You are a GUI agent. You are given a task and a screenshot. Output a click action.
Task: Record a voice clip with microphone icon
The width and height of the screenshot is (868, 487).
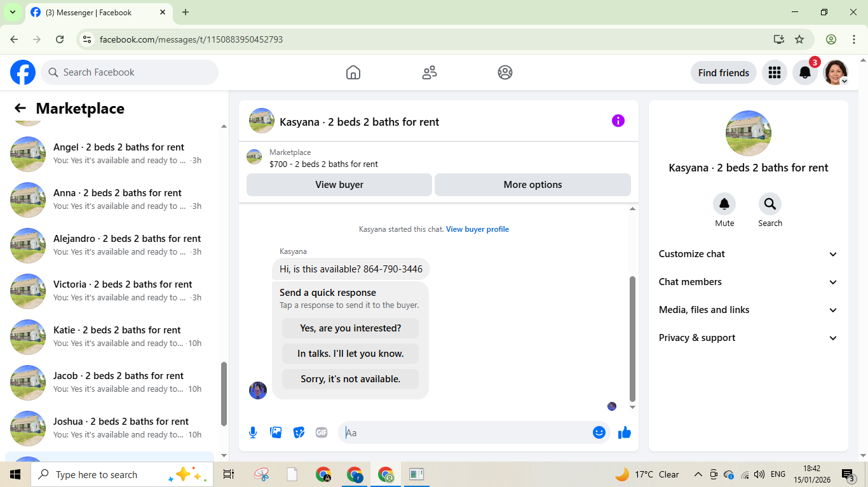click(x=253, y=432)
